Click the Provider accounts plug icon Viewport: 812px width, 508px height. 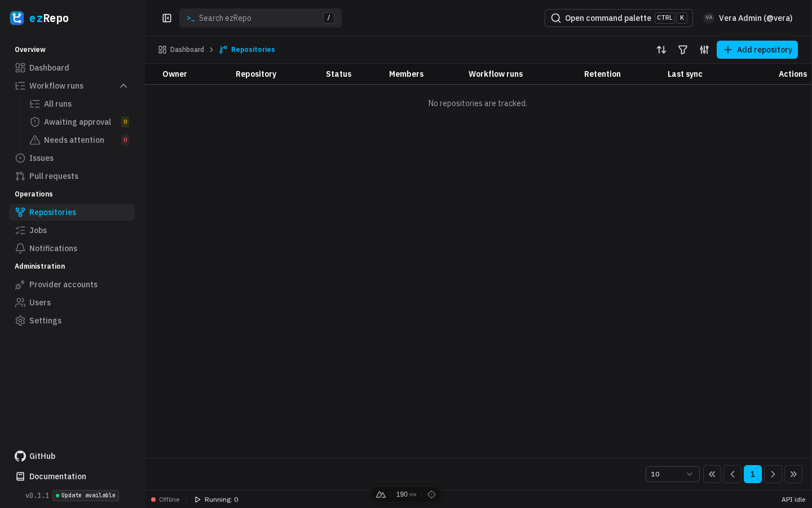pos(20,284)
